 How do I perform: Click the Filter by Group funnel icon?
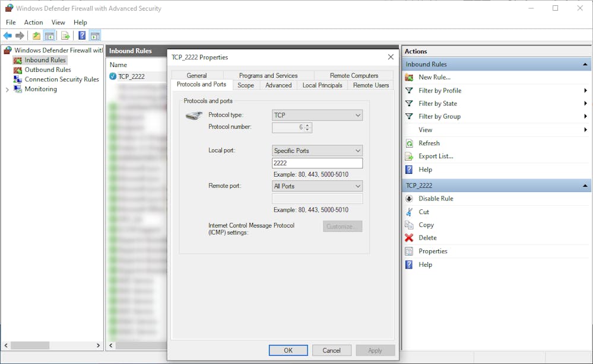point(409,116)
